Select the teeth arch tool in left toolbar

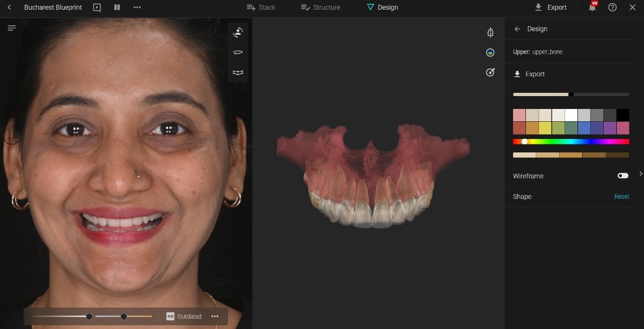[238, 72]
